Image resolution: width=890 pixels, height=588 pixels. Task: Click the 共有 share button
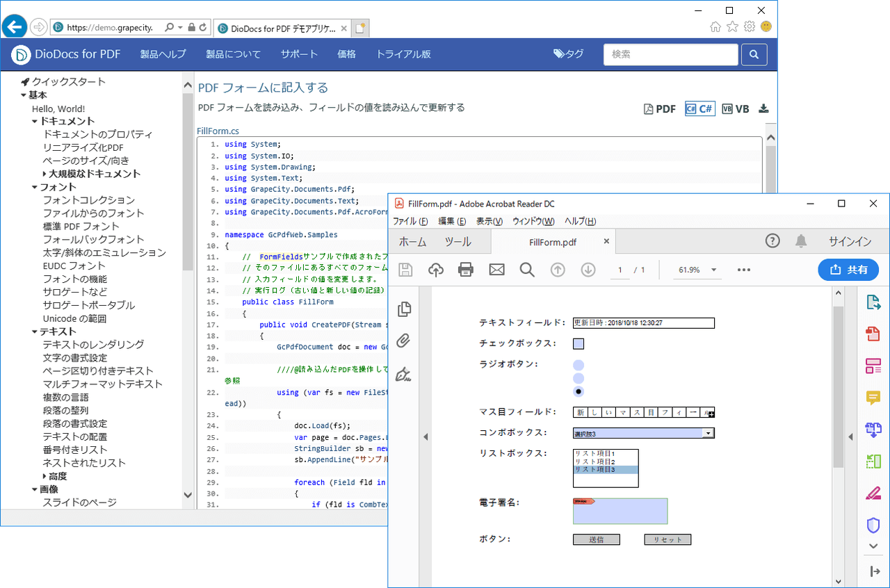tap(848, 270)
